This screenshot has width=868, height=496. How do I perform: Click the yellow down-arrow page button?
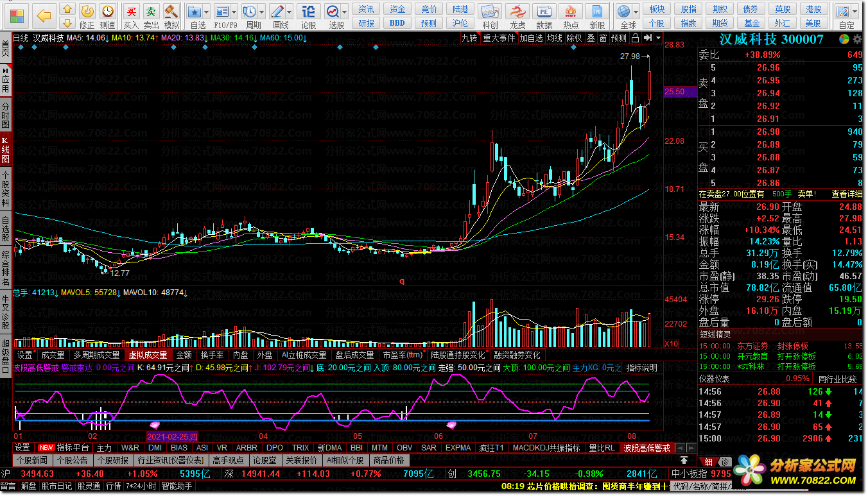(x=66, y=23)
